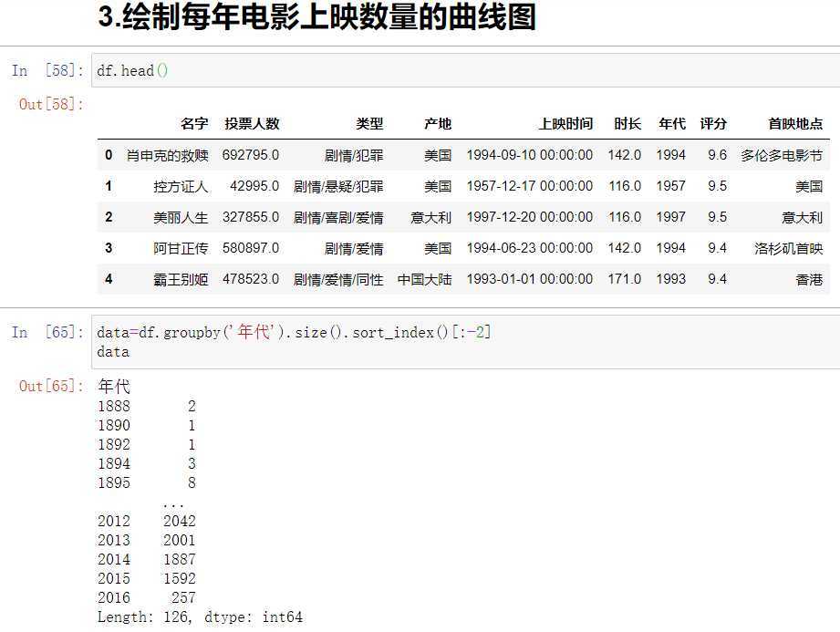Click the premiere cell 洛杉矶首映
This screenshot has width=840, height=632.
point(789,249)
